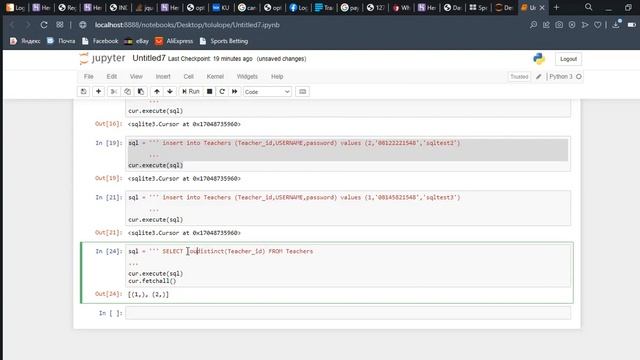Click the browser tab search magnifier icon
Image resolution: width=640 pixels, height=360 pixels.
point(588,7)
